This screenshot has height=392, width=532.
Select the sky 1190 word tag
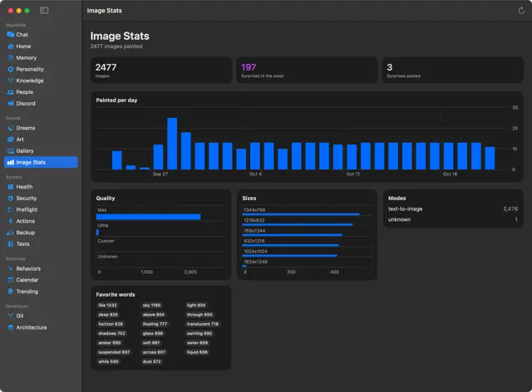click(x=151, y=305)
